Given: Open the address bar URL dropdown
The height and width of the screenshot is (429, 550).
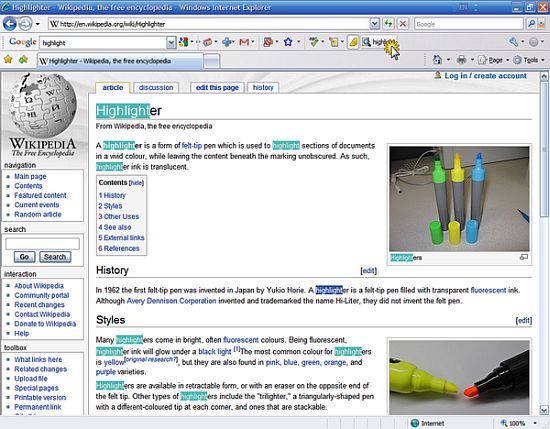Looking at the screenshot, I should pos(375,24).
